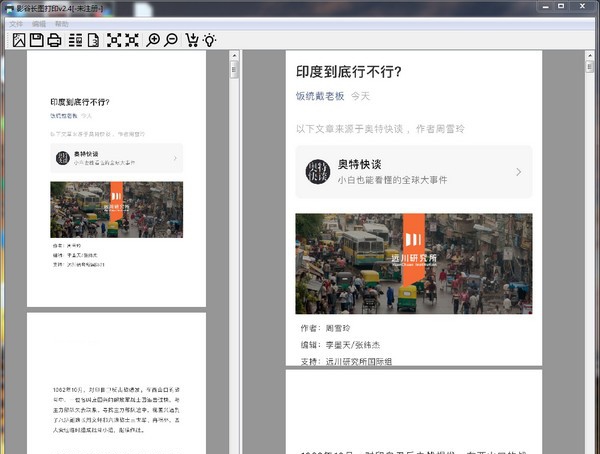Expand the 奥特快读 card chevron in preview
Viewport: 600px width, 454px height.
tap(518, 172)
